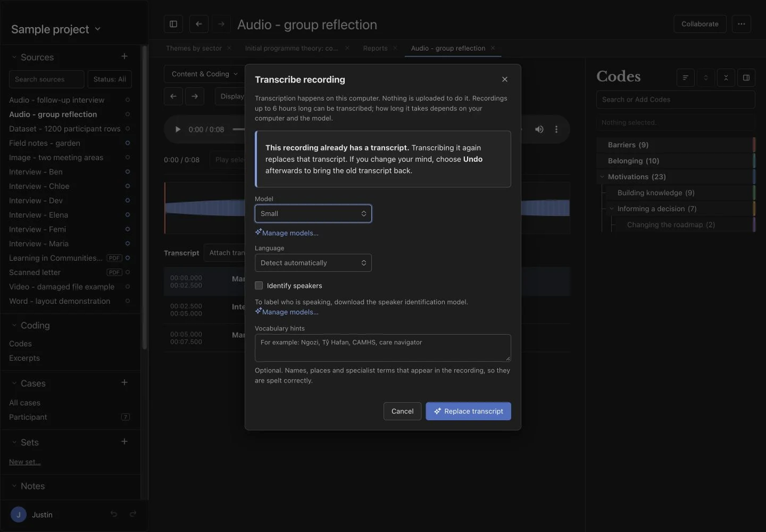Open the Model dropdown set to Small
Screen dimensions: 766x532
coord(313,214)
